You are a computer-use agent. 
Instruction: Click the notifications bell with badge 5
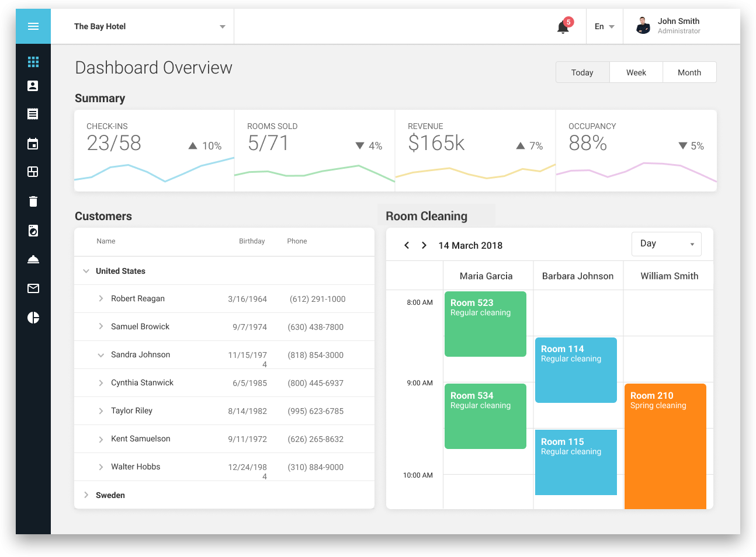coord(562,26)
